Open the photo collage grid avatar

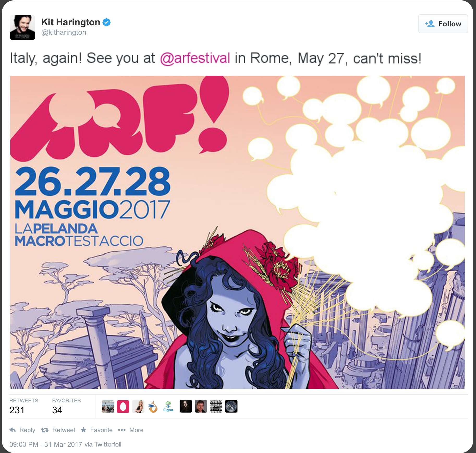[216, 406]
